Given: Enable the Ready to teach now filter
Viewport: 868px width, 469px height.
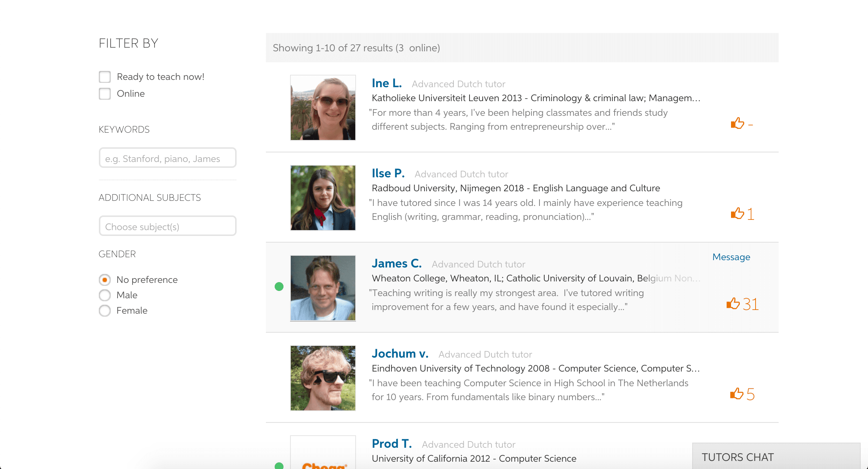Looking at the screenshot, I should 104,77.
